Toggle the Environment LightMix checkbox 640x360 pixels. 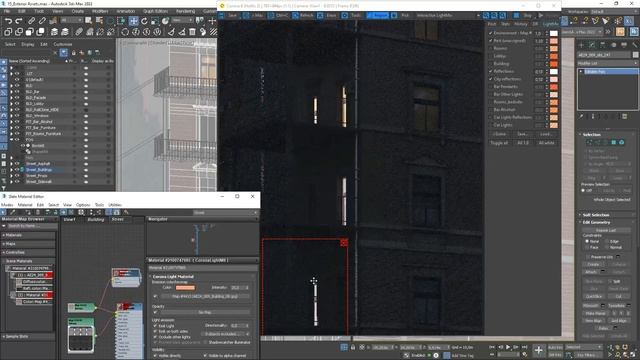tap(491, 33)
